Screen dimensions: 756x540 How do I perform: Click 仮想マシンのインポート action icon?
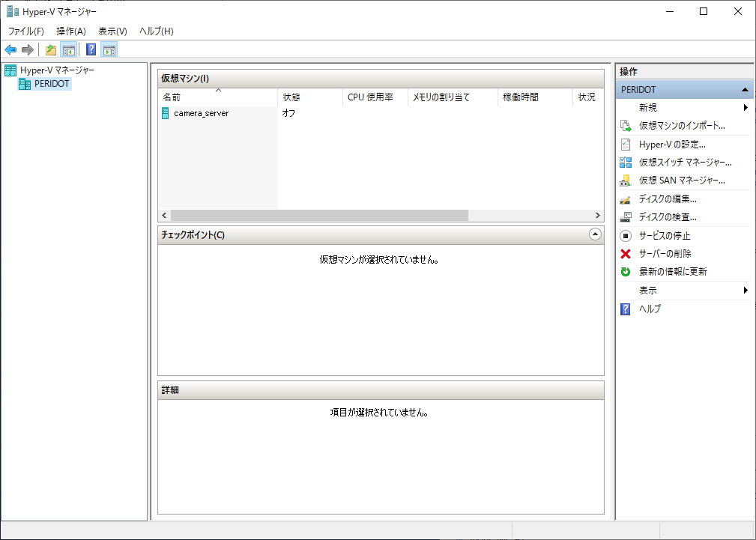pyautogui.click(x=626, y=126)
